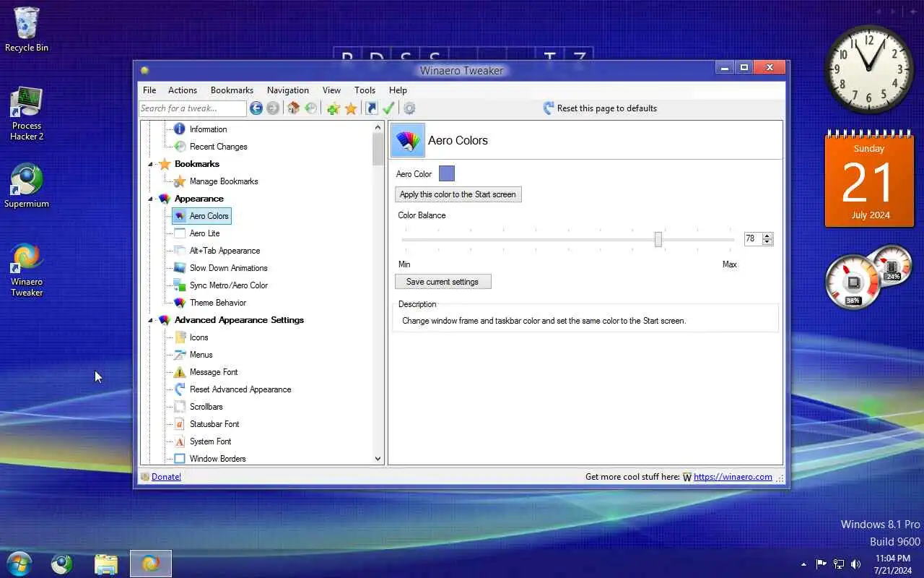Screen dimensions: 924x578
Task: Open the Actions menu
Action: click(183, 90)
